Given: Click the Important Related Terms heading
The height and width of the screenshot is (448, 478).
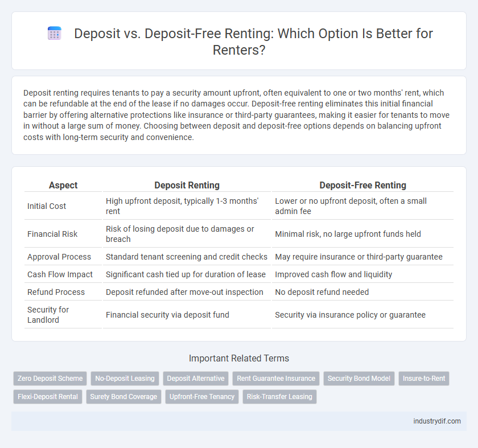Looking at the screenshot, I should pyautogui.click(x=239, y=358).
